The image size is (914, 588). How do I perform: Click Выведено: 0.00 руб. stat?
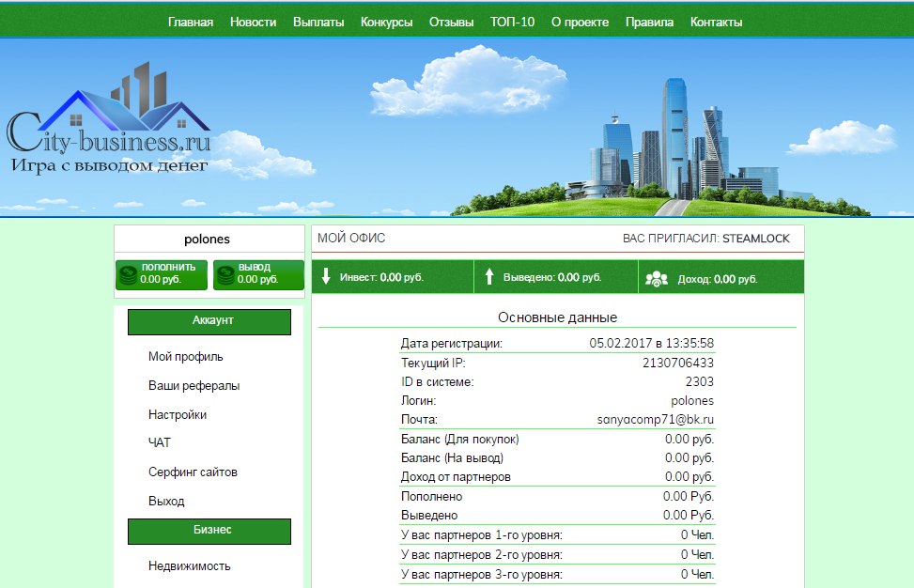[x=552, y=277]
